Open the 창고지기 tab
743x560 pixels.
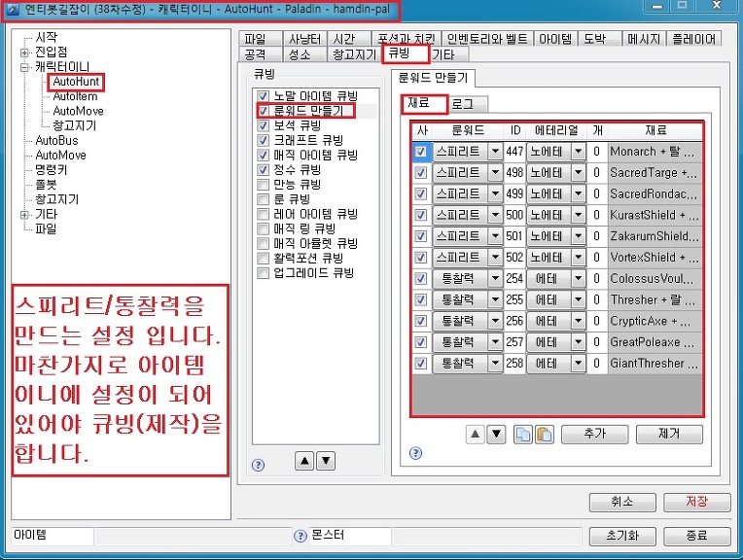[x=354, y=55]
